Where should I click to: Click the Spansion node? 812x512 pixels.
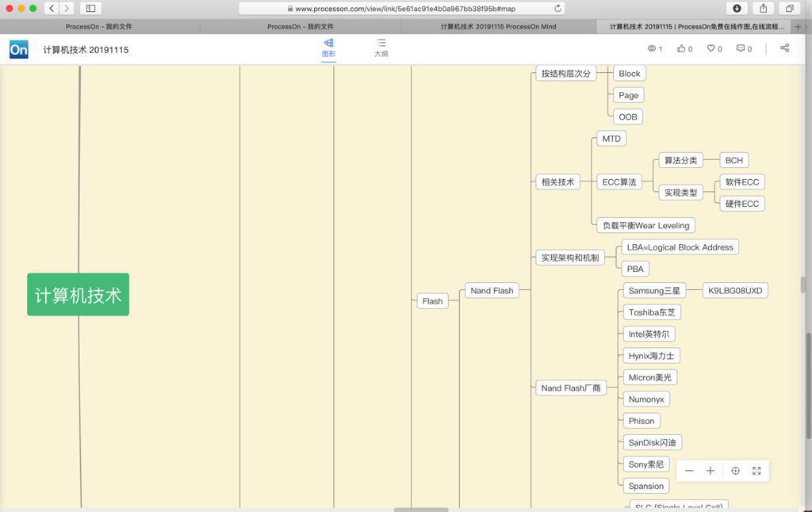[x=645, y=486]
